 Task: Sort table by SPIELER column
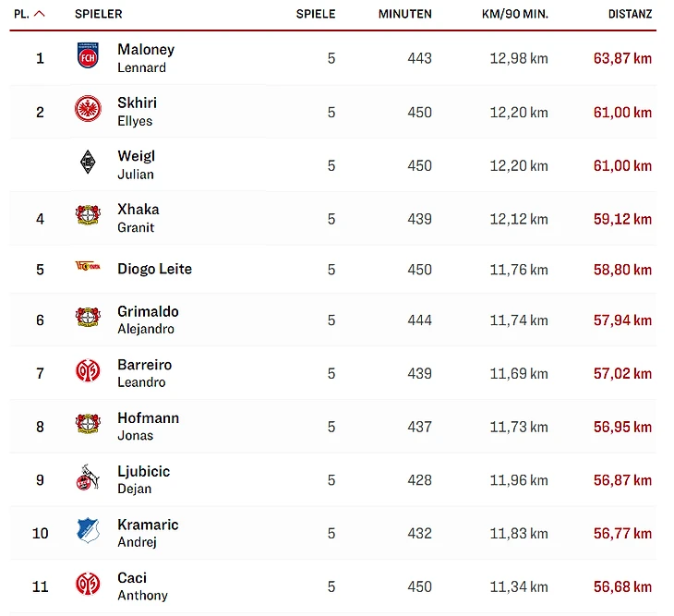98,15
